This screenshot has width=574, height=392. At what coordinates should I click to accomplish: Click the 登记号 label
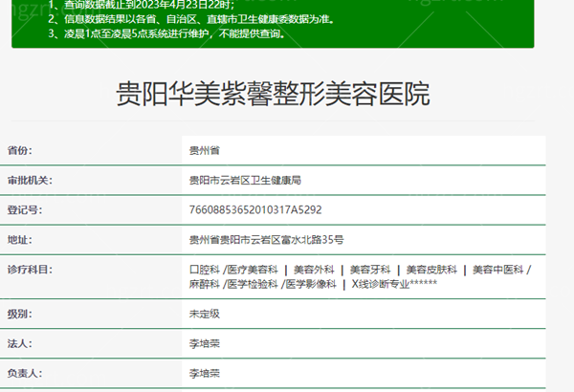[x=25, y=209]
